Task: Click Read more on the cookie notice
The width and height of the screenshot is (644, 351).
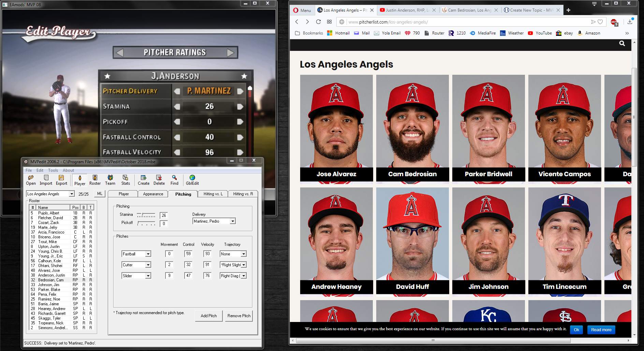Action: (601, 330)
